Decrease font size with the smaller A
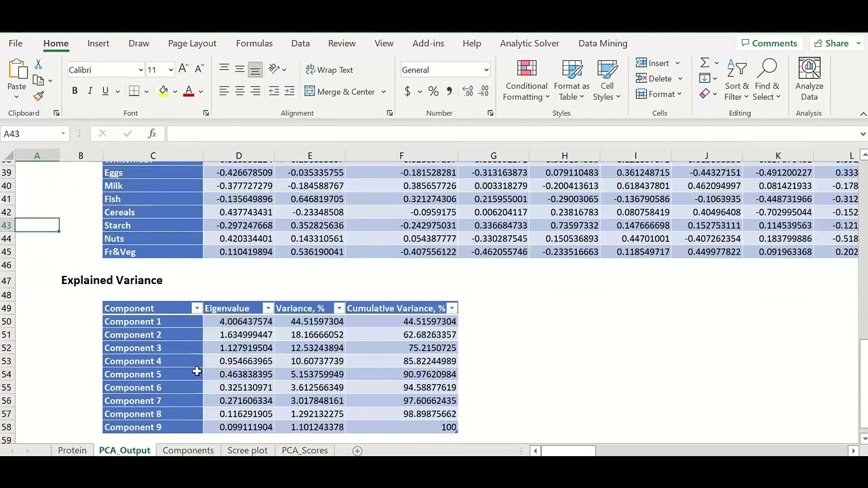Viewport: 868px width, 488px height. [199, 69]
